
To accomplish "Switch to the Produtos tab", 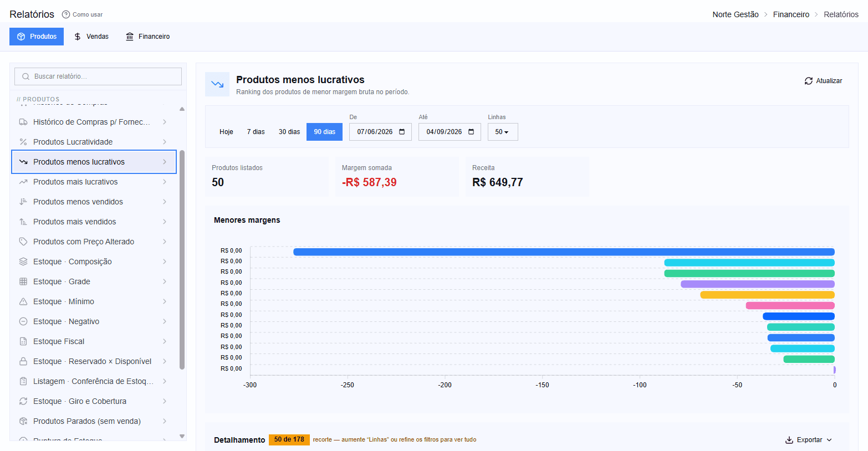I will pos(37,37).
